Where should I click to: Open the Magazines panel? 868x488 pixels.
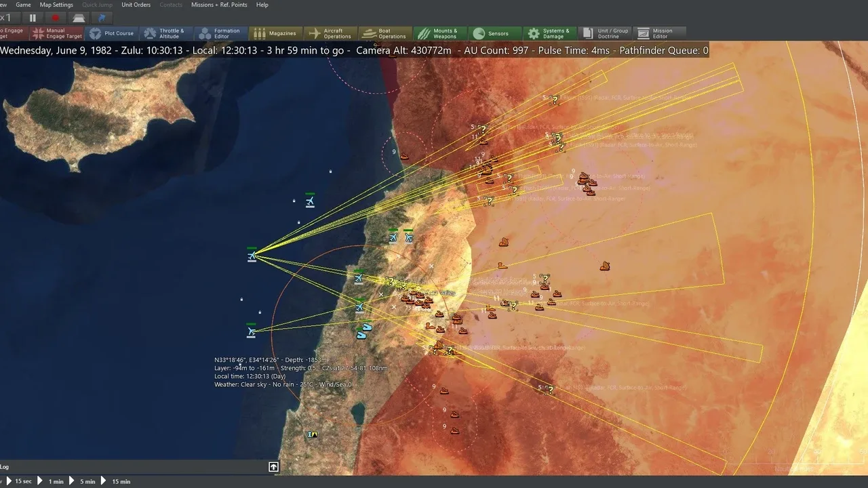[x=275, y=33]
